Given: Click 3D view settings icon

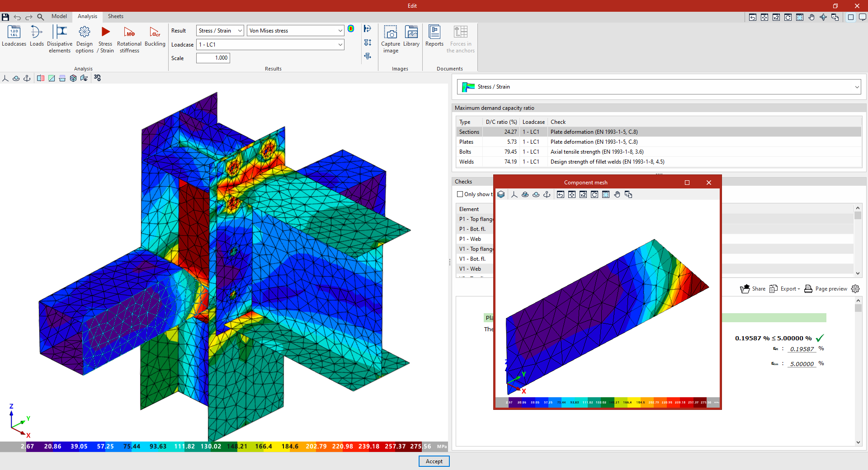Looking at the screenshot, I should click(x=97, y=78).
